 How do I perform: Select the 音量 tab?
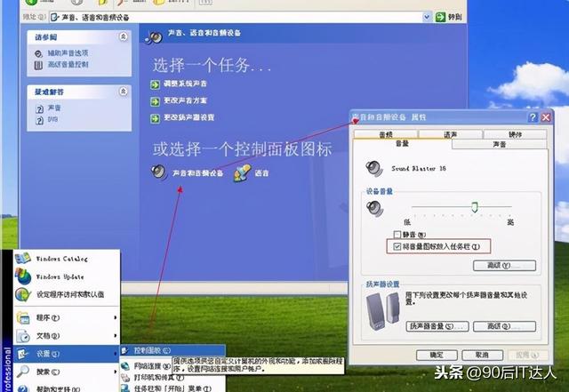(402, 144)
